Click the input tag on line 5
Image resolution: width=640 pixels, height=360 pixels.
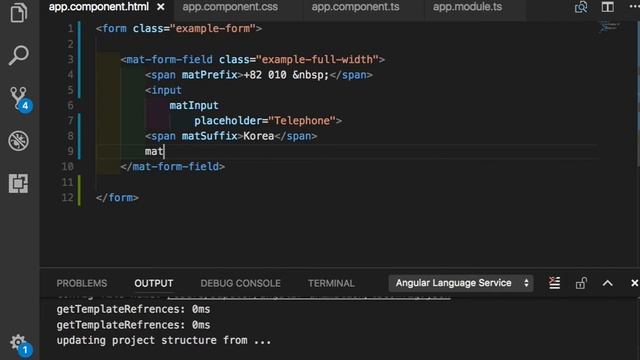click(x=163, y=90)
